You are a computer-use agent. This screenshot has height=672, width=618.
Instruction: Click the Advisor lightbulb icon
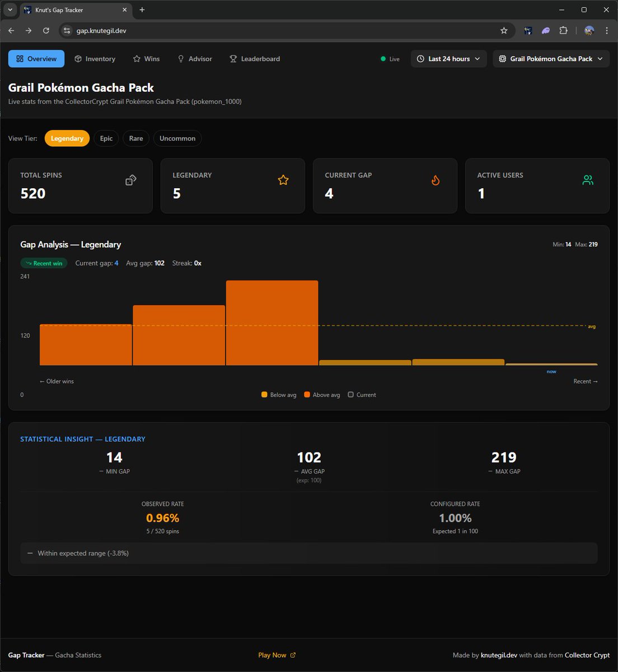point(181,59)
